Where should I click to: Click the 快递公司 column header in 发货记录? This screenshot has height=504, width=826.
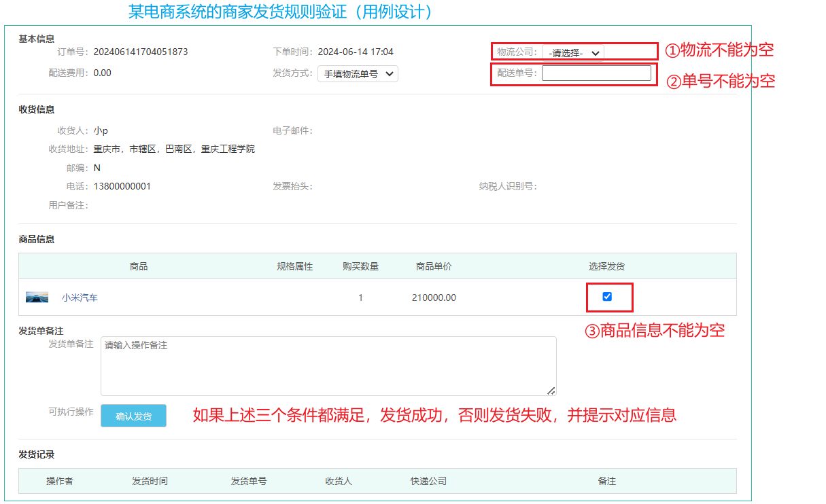(x=428, y=481)
